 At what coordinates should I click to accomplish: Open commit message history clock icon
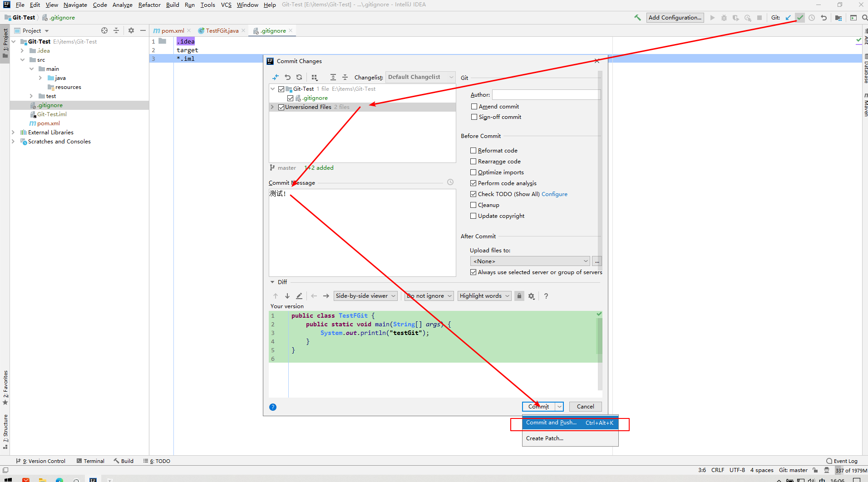tap(450, 182)
